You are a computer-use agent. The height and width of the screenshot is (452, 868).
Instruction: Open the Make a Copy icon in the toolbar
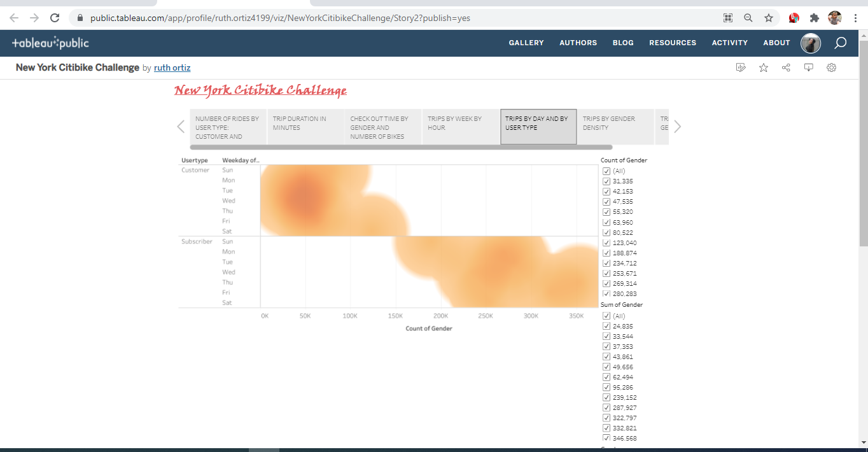click(x=741, y=67)
